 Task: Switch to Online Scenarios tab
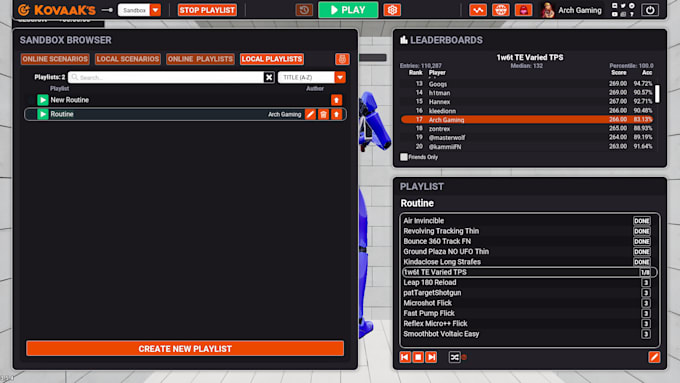55,59
